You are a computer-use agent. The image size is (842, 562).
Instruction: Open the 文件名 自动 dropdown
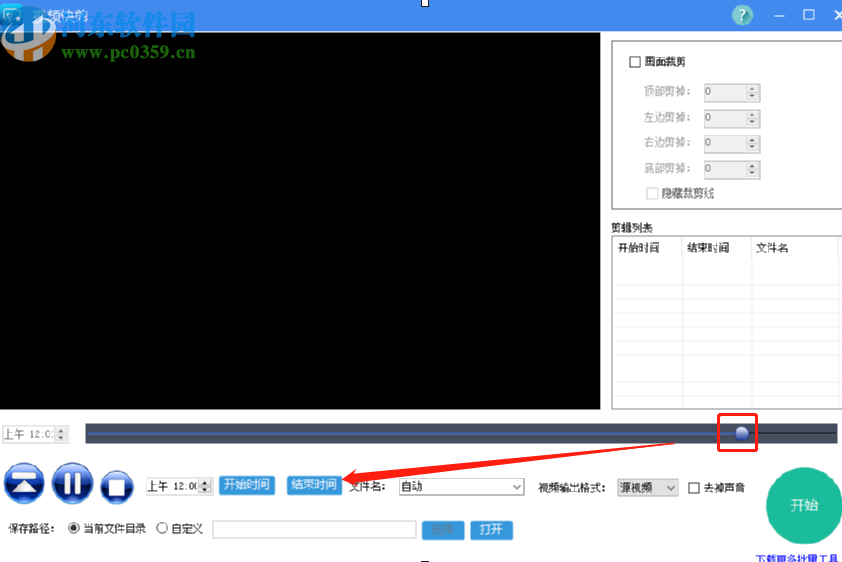pyautogui.click(x=461, y=487)
